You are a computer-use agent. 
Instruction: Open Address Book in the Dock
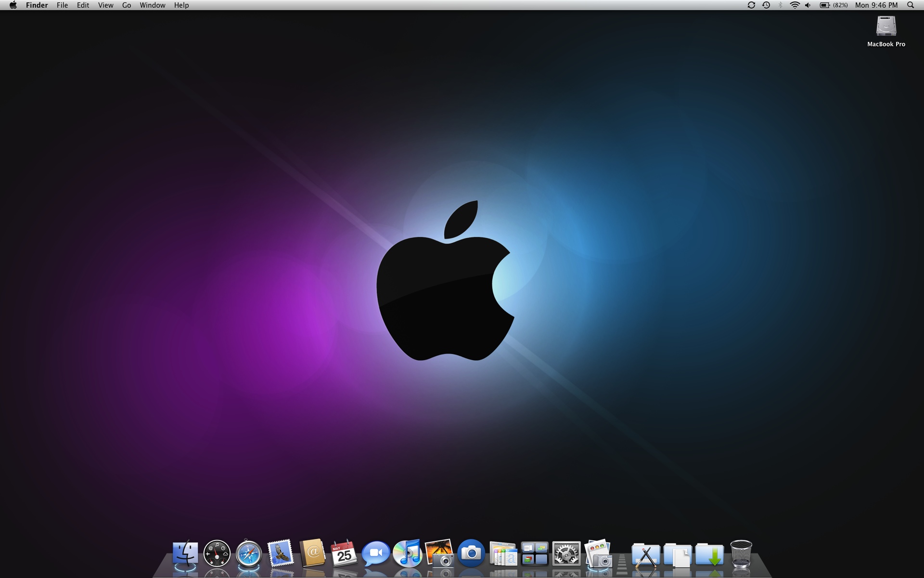312,553
